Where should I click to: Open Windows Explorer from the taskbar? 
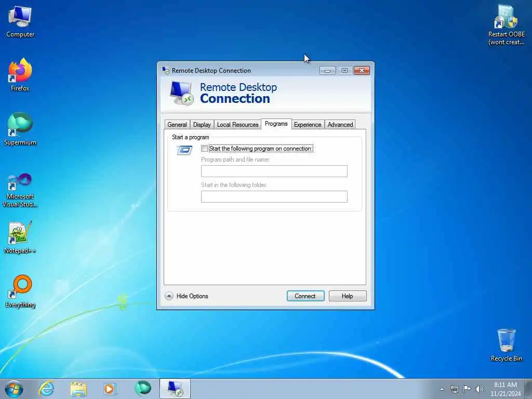(x=78, y=389)
